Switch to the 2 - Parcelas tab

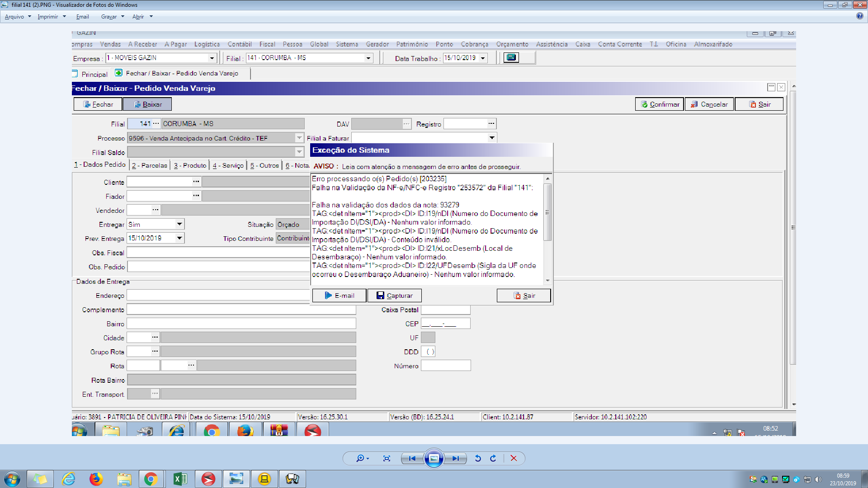pos(149,165)
